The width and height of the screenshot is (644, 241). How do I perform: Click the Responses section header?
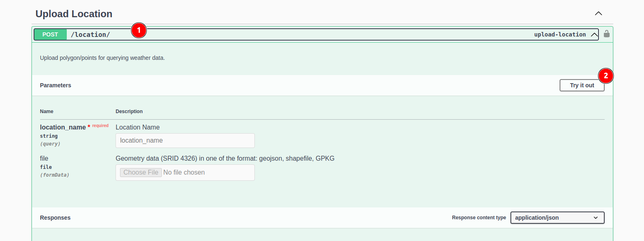(55, 218)
